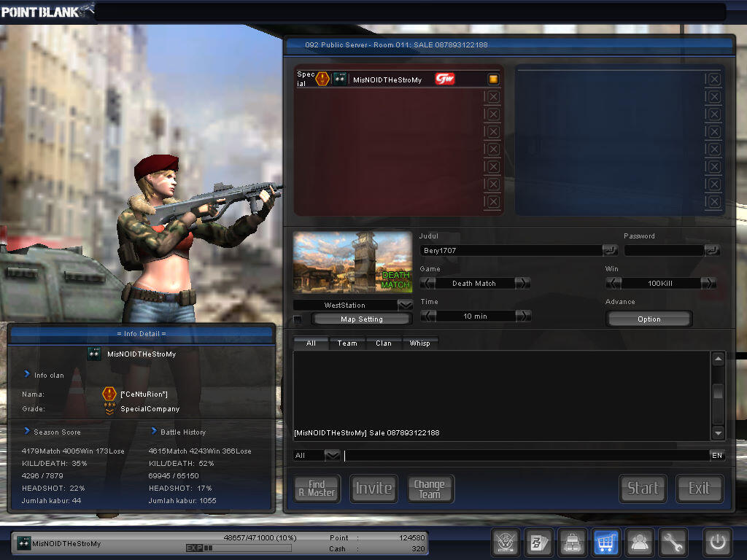Click the Change Team button
This screenshot has width=747, height=560.
[x=430, y=489]
